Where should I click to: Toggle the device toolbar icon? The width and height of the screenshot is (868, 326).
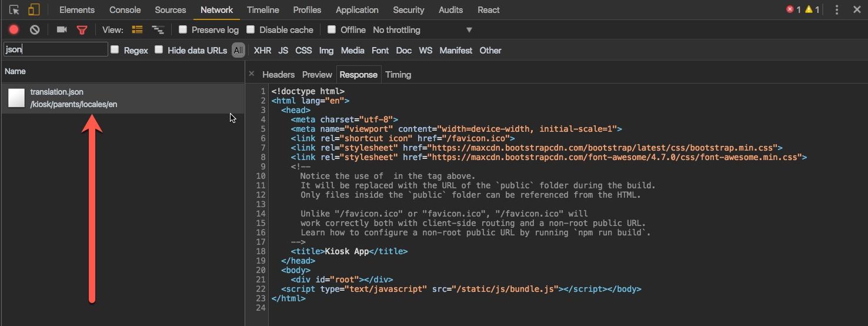(34, 10)
